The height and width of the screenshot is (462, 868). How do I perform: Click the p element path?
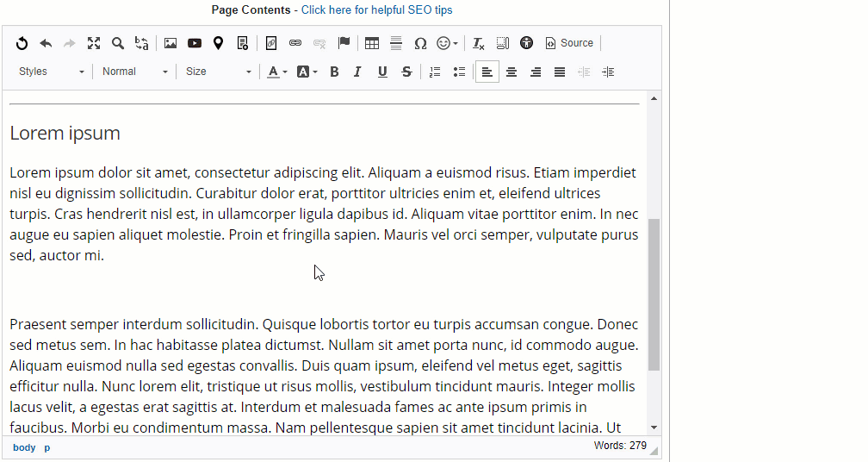(47, 447)
